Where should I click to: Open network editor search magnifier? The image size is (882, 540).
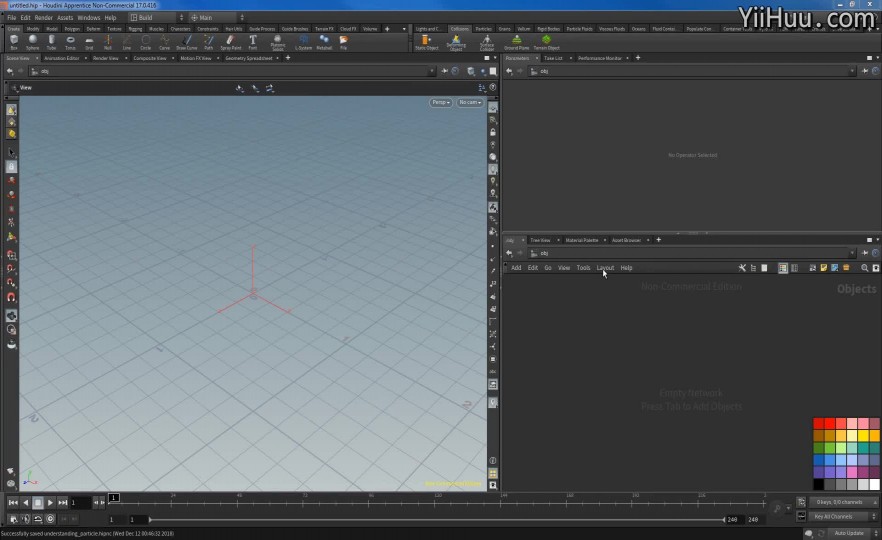[865, 268]
